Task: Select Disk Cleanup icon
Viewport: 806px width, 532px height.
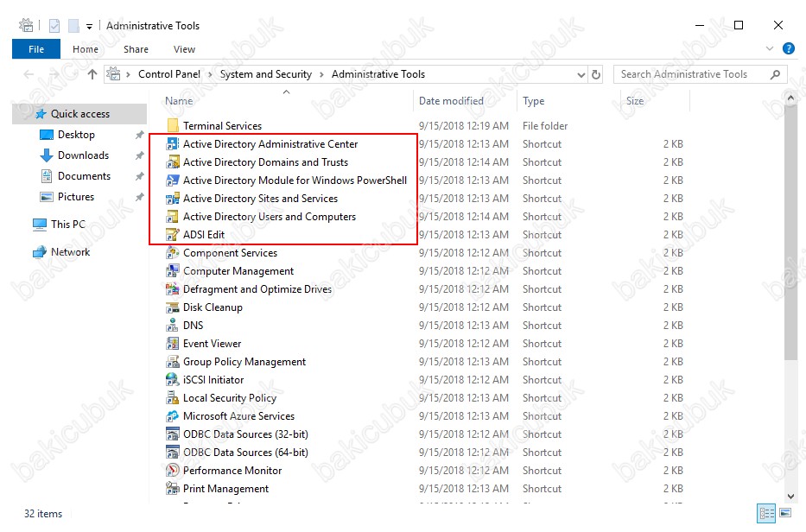Action: point(172,307)
